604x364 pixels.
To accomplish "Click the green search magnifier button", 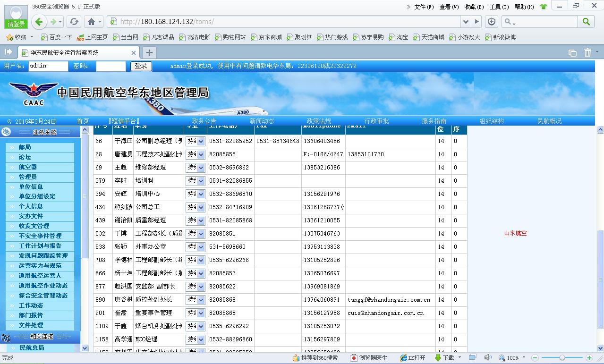I will [x=586, y=22].
